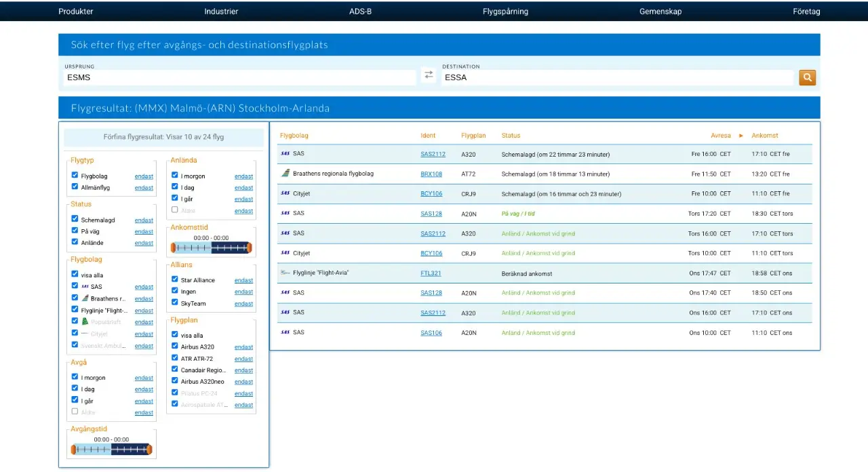Open SAS128 link in Tors 17:20 row

(x=431, y=214)
